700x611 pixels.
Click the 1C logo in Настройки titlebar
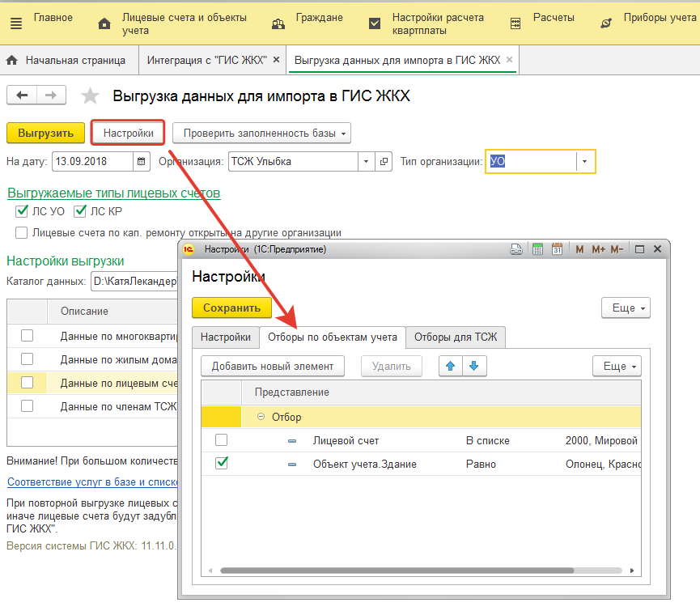click(x=189, y=249)
